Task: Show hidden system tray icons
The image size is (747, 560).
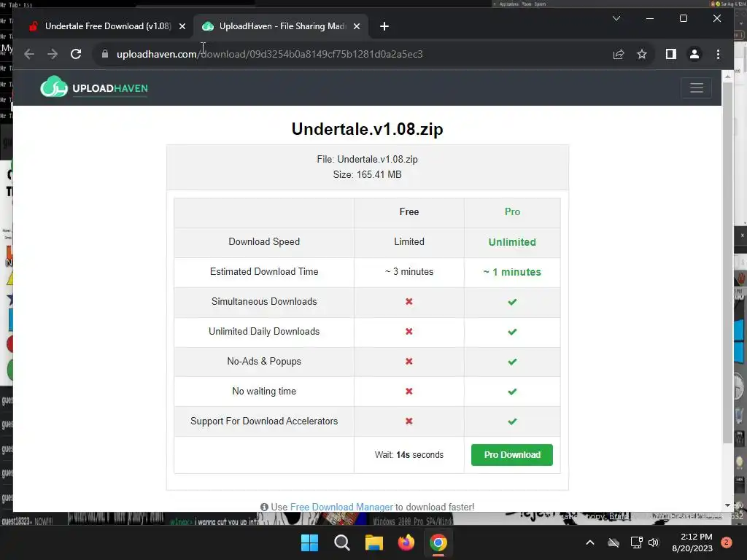Action: tap(589, 542)
